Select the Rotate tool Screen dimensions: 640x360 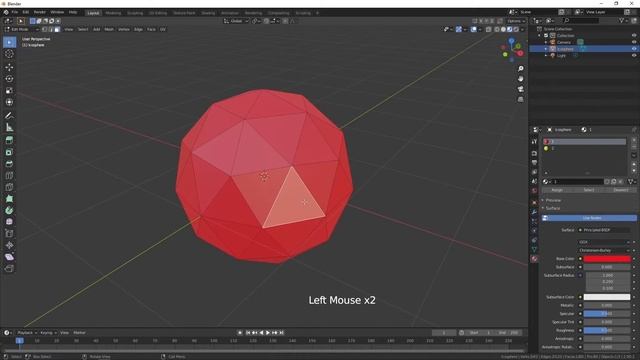coord(9,79)
